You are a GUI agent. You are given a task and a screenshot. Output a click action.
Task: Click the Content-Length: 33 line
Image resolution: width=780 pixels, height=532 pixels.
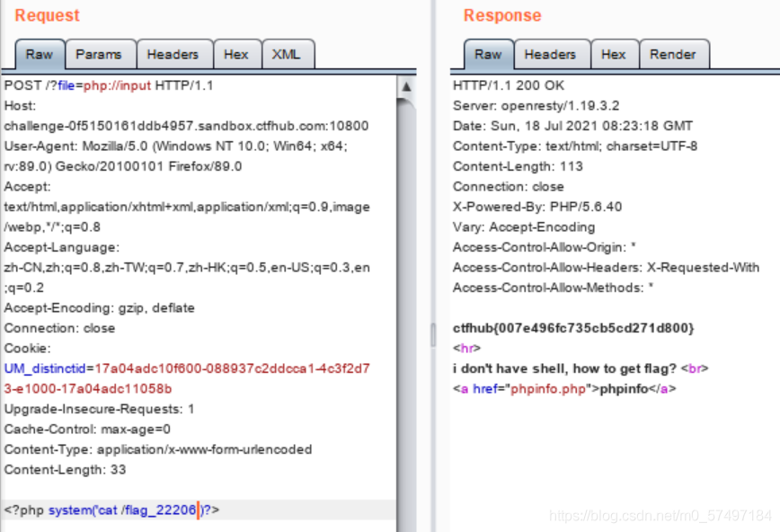pos(65,470)
